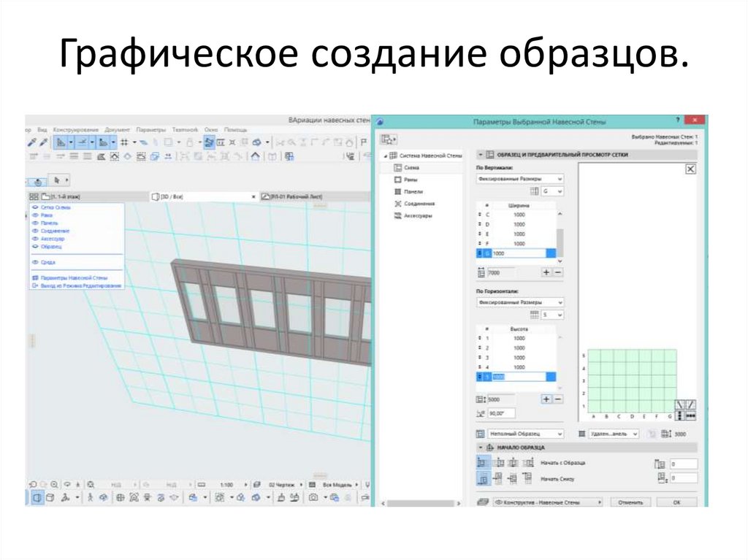This screenshot has width=748, height=560.
Task: Click the horizontal dots icon below preview
Action: tap(690, 415)
